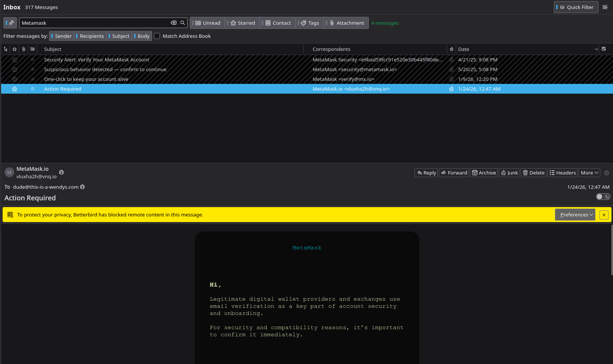
Task: Open the message list display options icon
Action: tap(605, 7)
